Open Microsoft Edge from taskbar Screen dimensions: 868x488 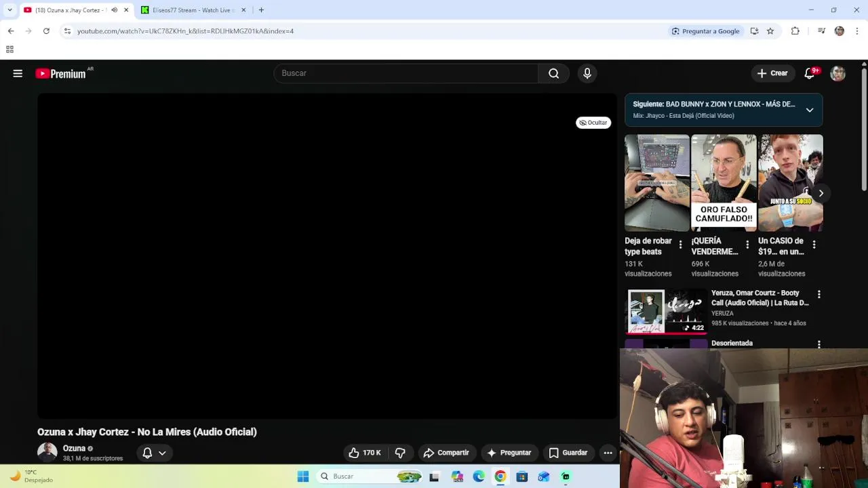[x=479, y=476]
